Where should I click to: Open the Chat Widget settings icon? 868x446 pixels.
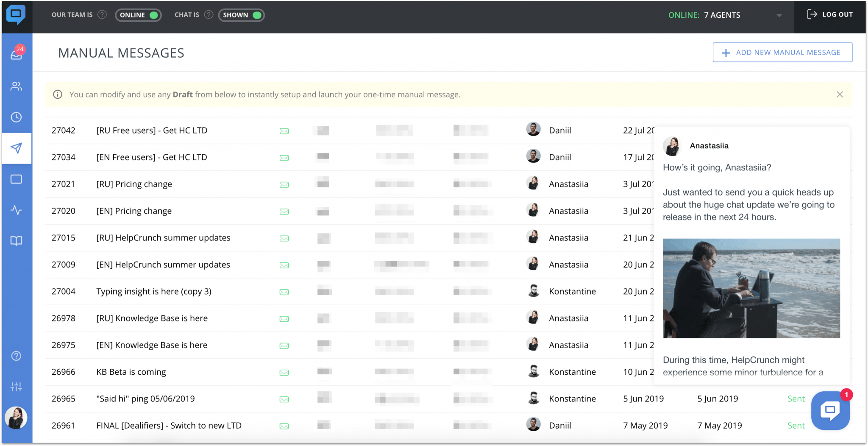(16, 179)
